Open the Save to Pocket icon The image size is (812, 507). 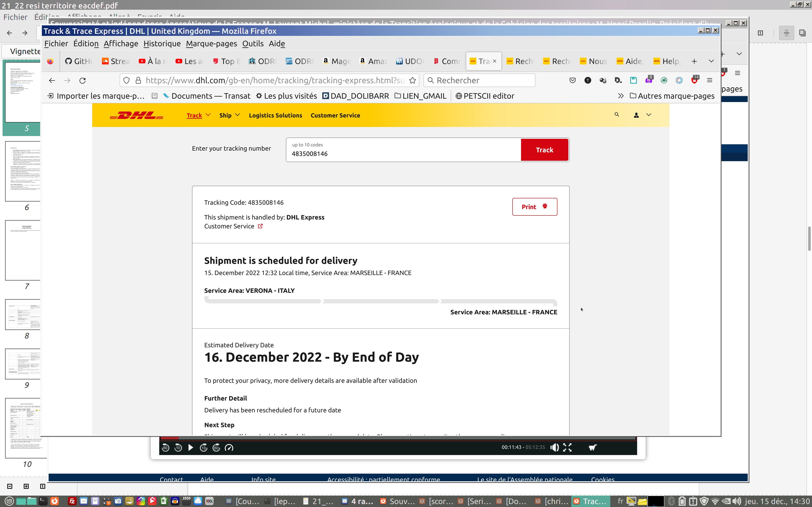click(572, 80)
